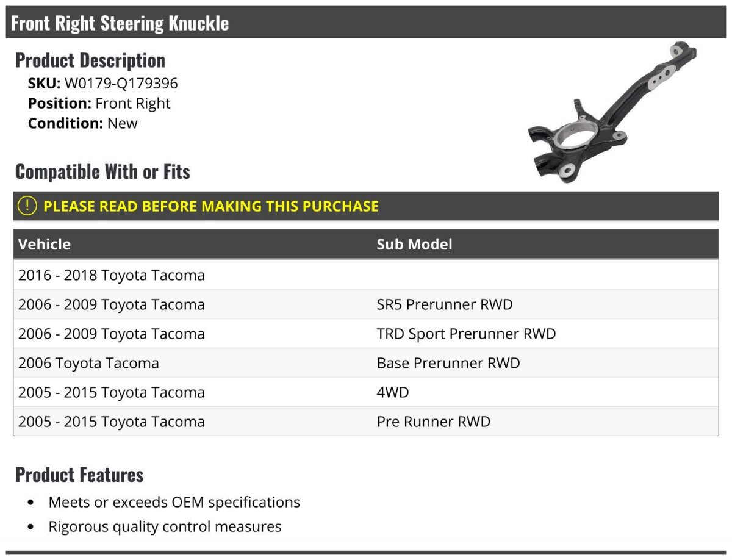Click the Condition: New text
The width and height of the screenshot is (732, 560).
83,123
